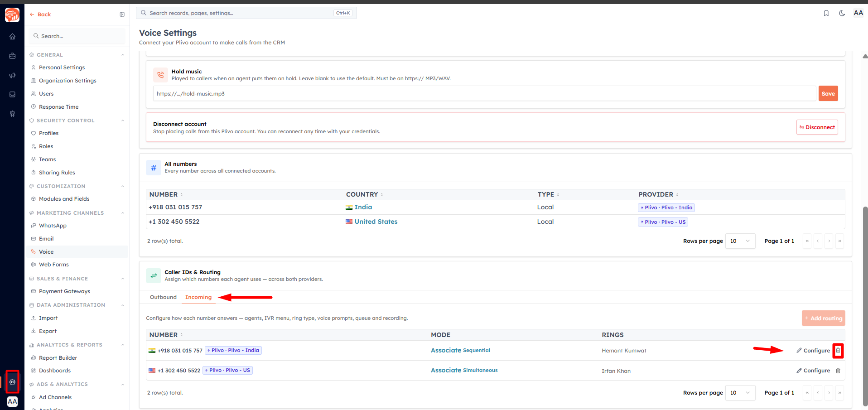Collapse the DATA ADMINISTRATION section
The image size is (868, 410).
point(123,305)
